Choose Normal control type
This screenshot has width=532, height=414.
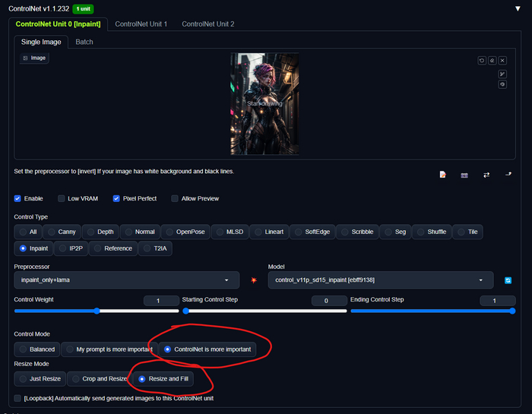[140, 232]
